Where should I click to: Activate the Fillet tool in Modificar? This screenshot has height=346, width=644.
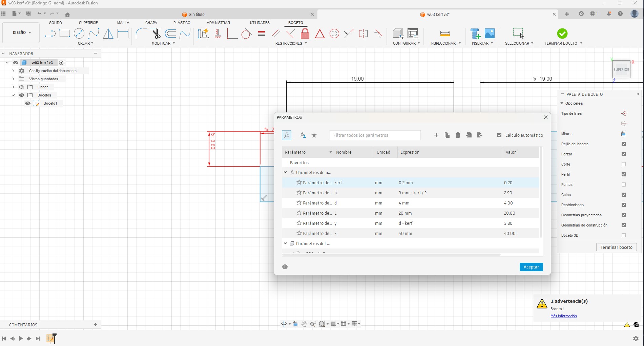141,34
